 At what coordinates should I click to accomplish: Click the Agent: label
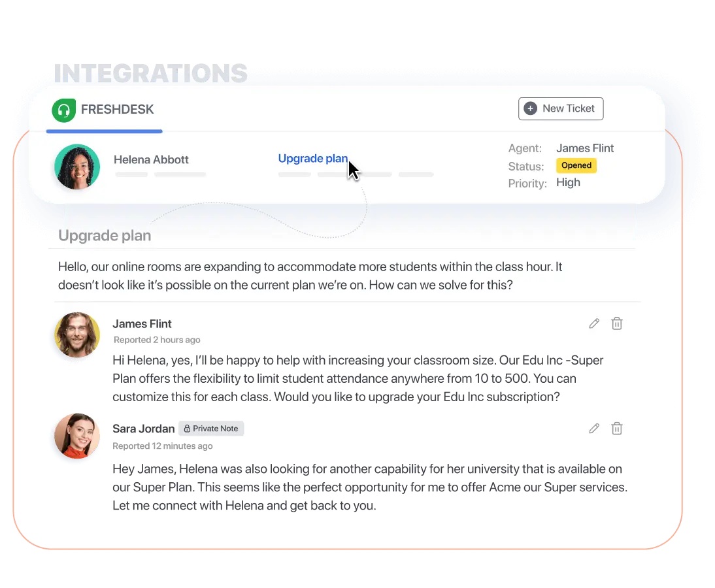pos(525,148)
